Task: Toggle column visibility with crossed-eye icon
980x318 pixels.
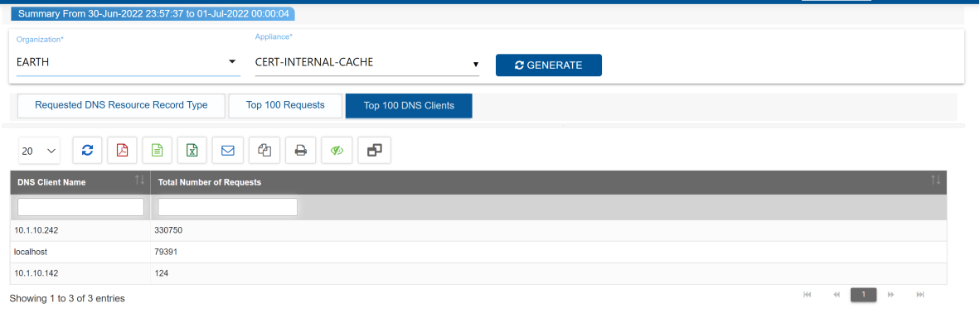Action: pyautogui.click(x=337, y=151)
